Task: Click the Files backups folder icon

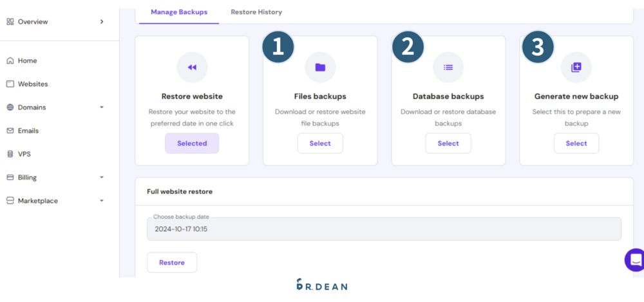Action: click(x=320, y=68)
